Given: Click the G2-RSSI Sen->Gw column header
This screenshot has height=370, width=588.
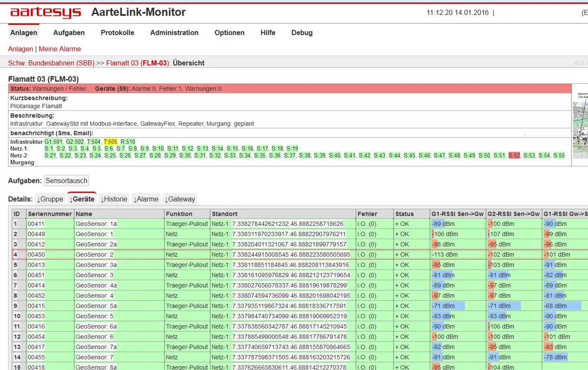Looking at the screenshot, I should click(513, 214).
